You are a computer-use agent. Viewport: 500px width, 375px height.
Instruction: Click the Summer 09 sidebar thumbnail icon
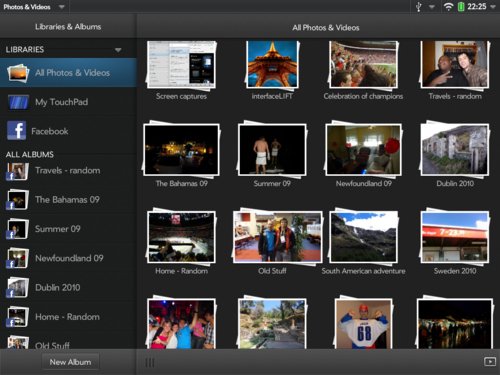point(17,229)
